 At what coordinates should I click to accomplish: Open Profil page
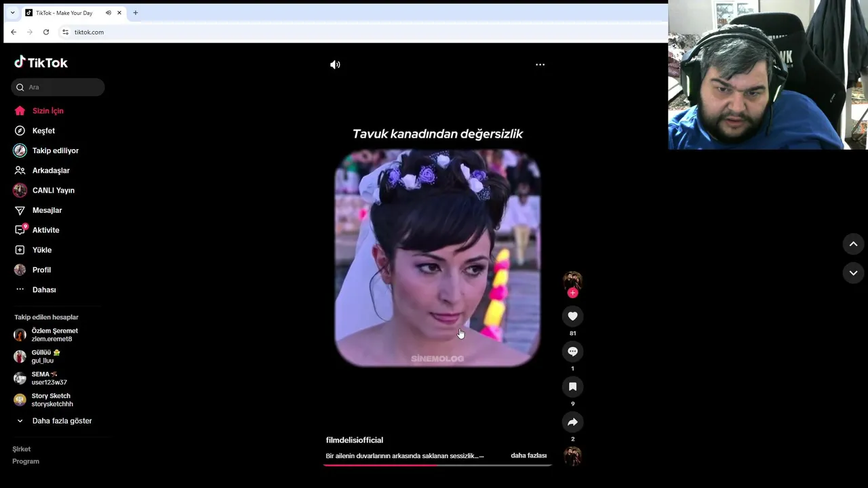click(33, 270)
